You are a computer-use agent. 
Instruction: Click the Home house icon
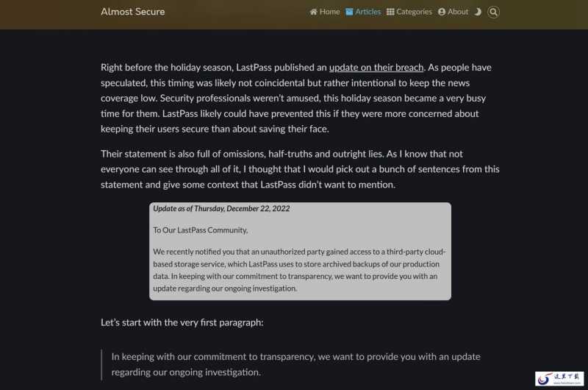(314, 12)
